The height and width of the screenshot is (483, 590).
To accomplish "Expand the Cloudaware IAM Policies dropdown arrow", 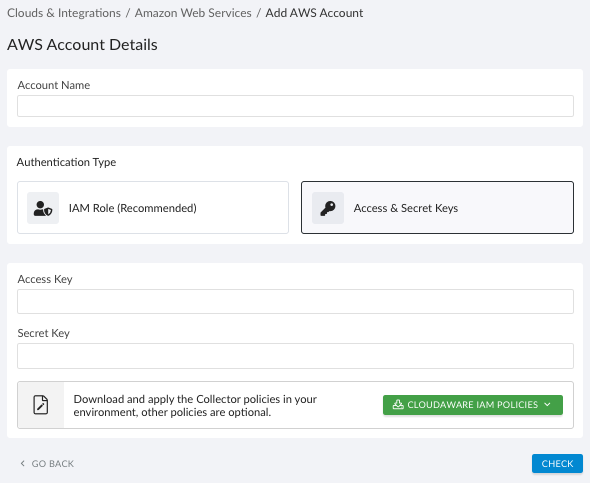I will pos(547,404).
